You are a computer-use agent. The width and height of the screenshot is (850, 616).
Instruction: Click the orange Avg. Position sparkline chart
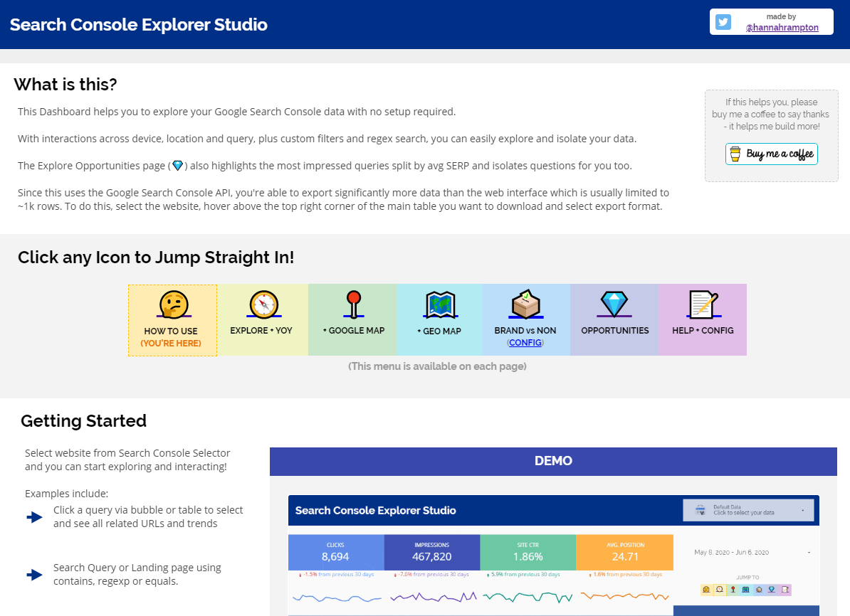click(624, 597)
